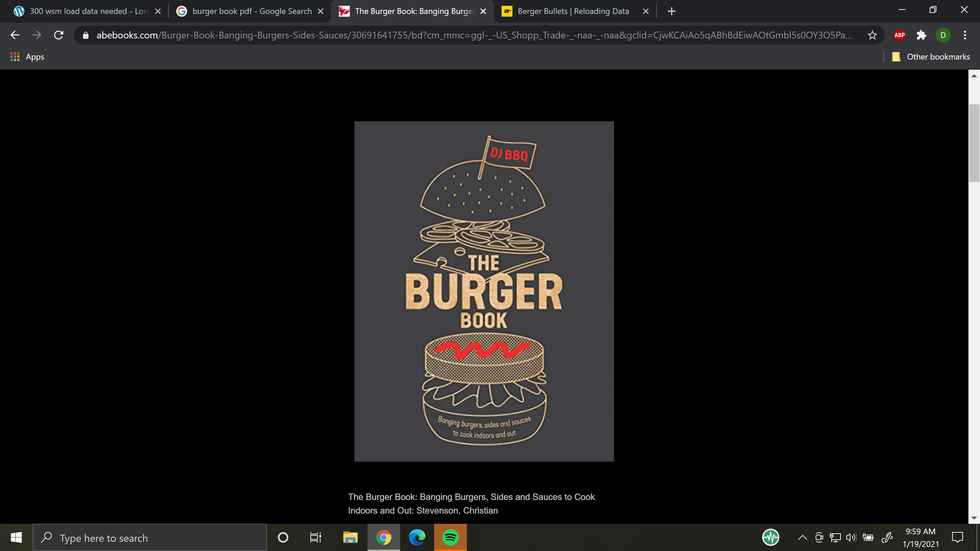Click the scrollbar up arrow
This screenshot has height=551, width=980.
974,76
